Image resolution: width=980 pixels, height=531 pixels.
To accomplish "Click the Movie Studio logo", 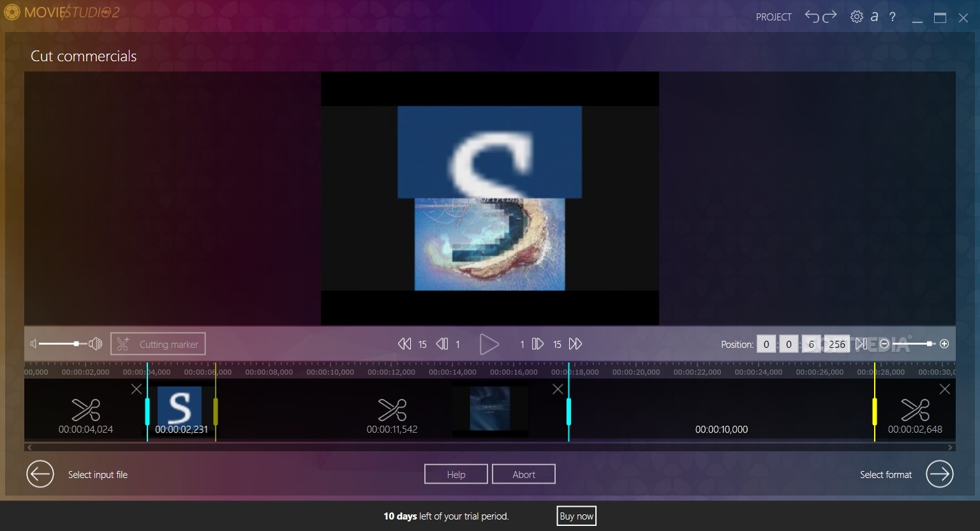I will [62, 12].
